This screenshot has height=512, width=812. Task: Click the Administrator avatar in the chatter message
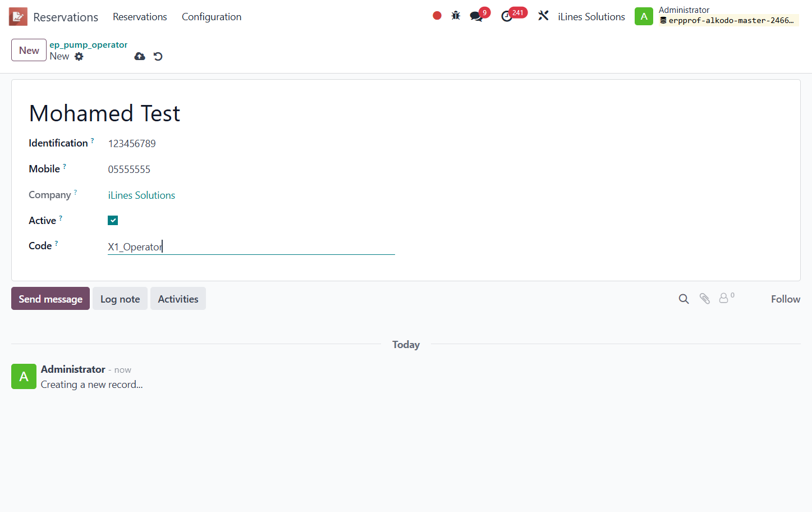[x=24, y=376]
